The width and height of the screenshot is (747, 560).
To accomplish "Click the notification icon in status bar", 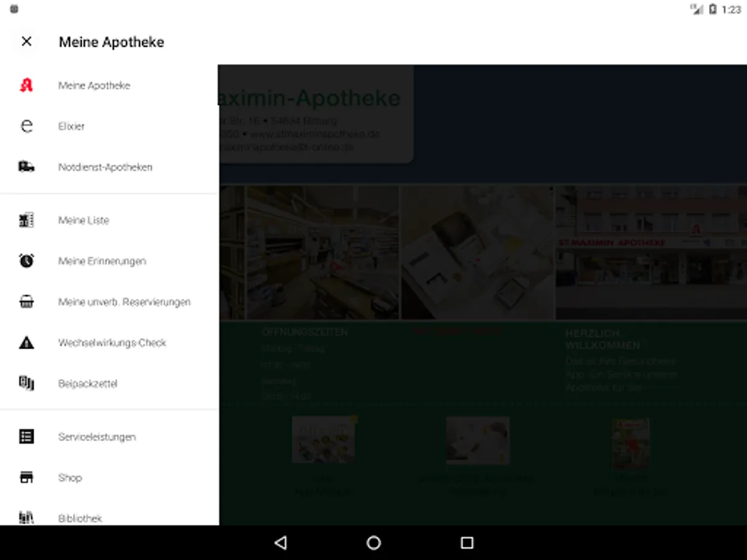I will 14,9.
